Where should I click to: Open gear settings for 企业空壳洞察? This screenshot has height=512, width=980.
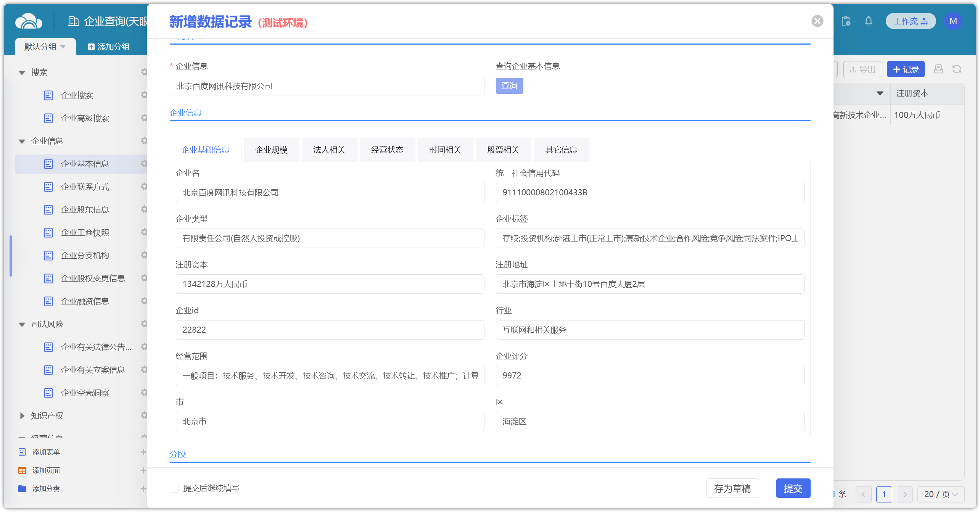[x=144, y=392]
